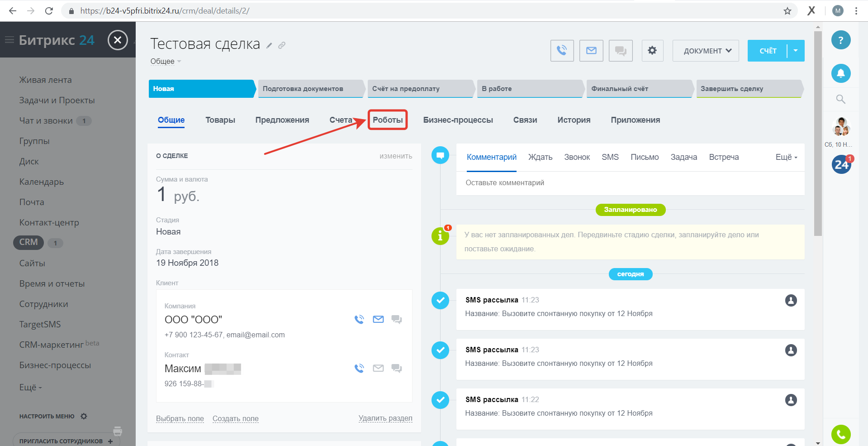
Task: Click the page vertical scrollbar
Action: [818, 134]
